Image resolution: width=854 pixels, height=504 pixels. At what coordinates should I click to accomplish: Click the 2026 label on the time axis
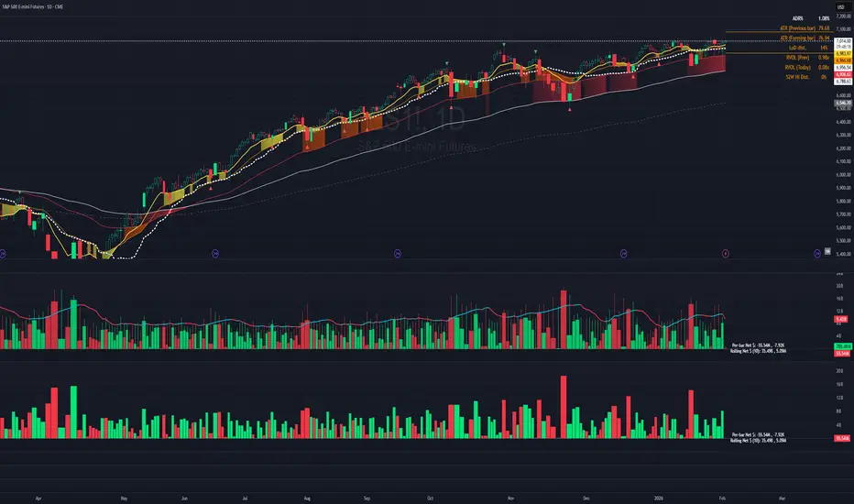click(659, 498)
